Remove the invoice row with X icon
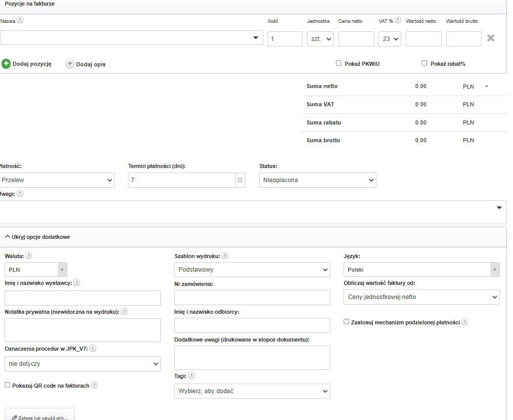Viewport: 513px width, 420px height. click(490, 38)
